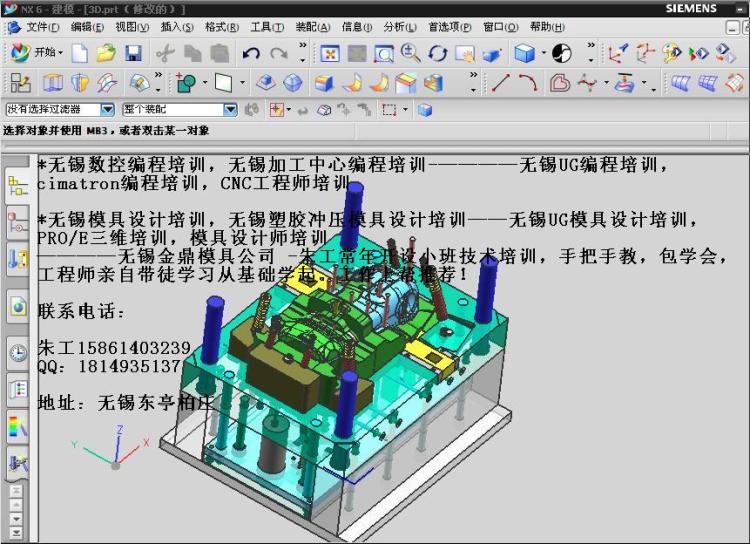Open the dropdown beside the dashed rectangle icon
The image size is (750, 544).
pyautogui.click(x=405, y=110)
